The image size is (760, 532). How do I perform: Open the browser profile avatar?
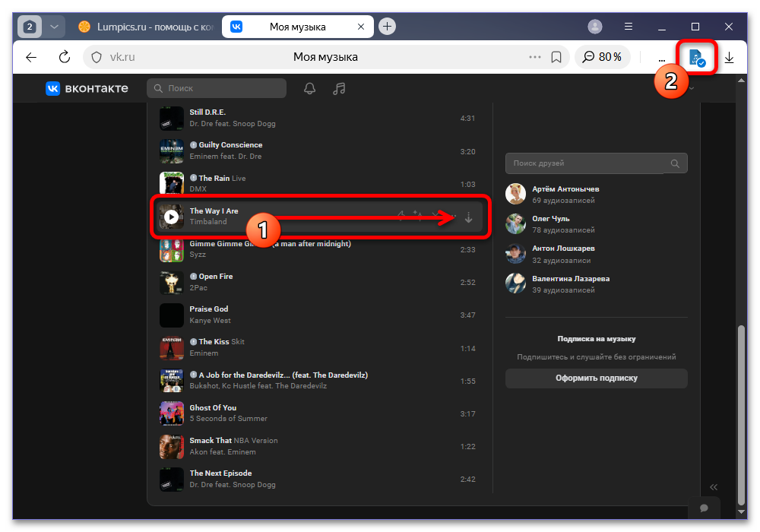[x=595, y=26]
